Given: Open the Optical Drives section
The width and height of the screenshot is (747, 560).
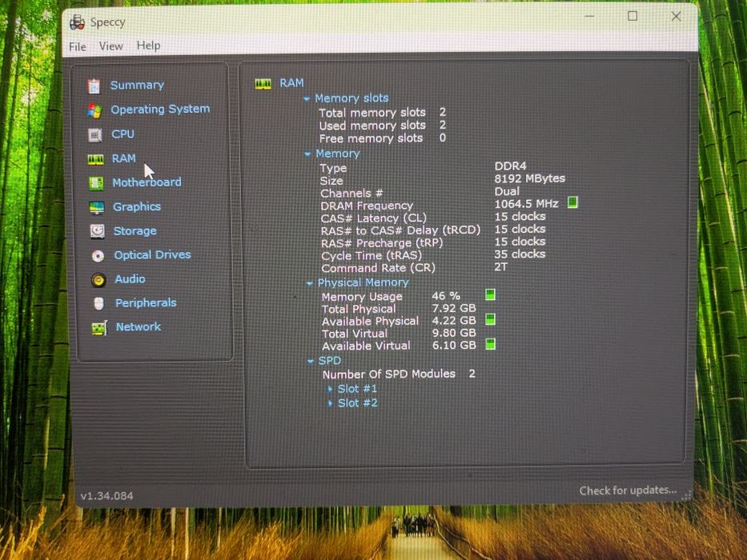Looking at the screenshot, I should tap(152, 255).
